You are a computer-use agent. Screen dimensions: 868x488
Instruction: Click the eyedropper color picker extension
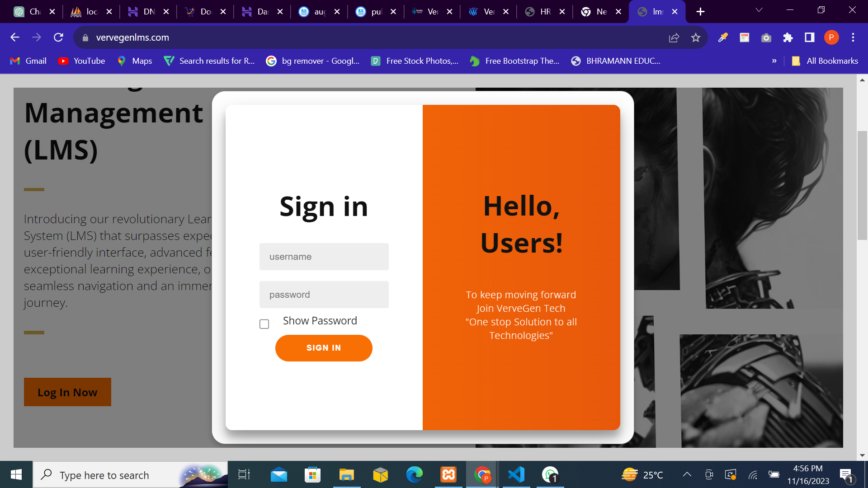(x=723, y=38)
